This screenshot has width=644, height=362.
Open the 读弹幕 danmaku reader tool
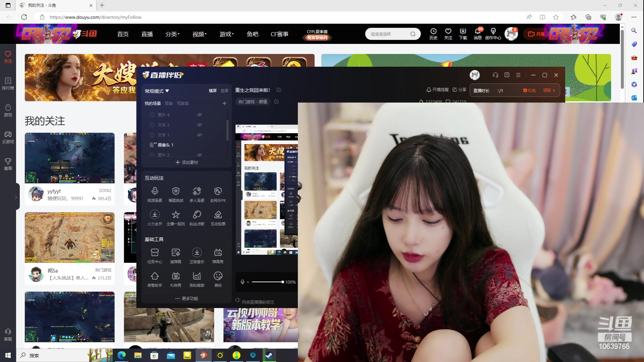[176, 256]
